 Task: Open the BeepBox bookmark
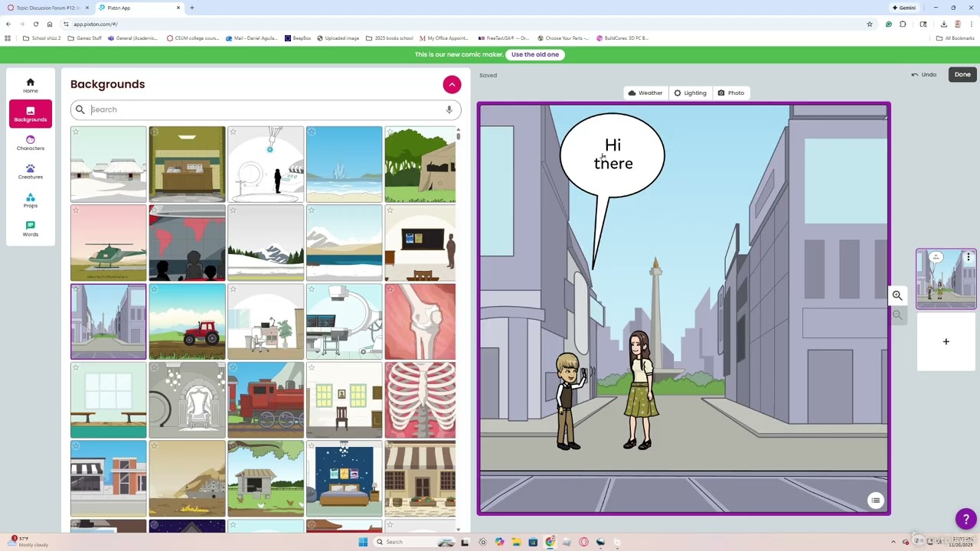298,38
